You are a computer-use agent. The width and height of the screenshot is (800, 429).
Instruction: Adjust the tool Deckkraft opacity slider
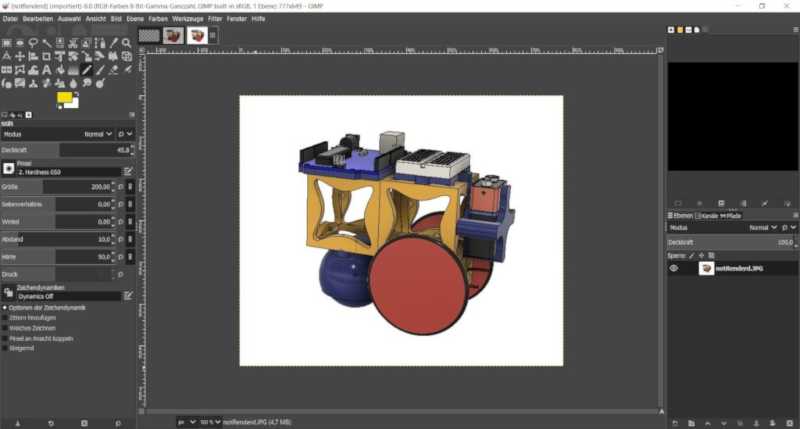point(67,150)
